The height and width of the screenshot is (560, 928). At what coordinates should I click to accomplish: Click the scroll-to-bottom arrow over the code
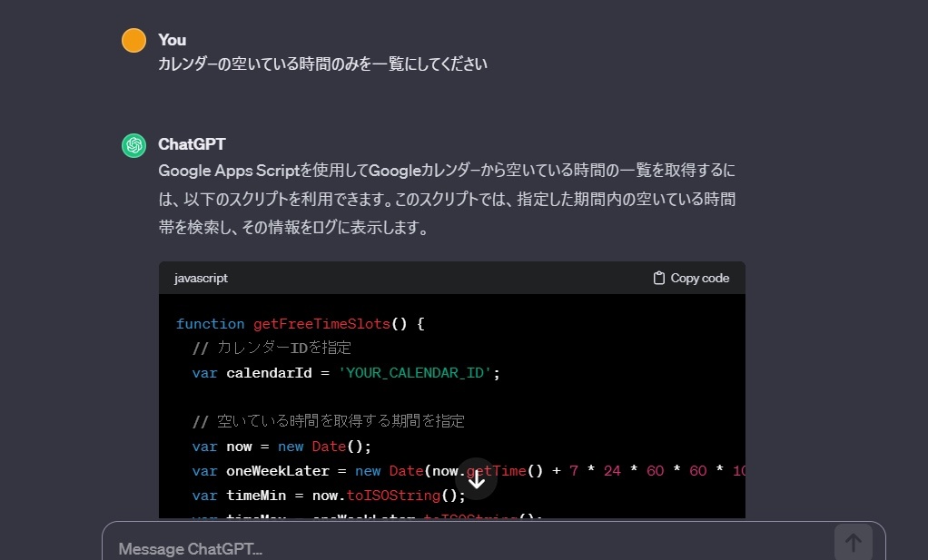pyautogui.click(x=476, y=478)
